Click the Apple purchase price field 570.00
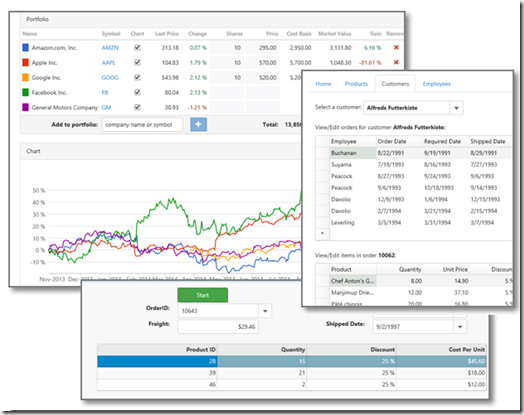The image size is (524, 415). (x=262, y=62)
